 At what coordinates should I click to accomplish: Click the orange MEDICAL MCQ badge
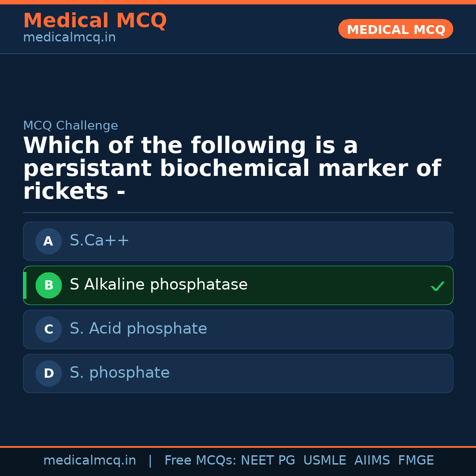[396, 30]
